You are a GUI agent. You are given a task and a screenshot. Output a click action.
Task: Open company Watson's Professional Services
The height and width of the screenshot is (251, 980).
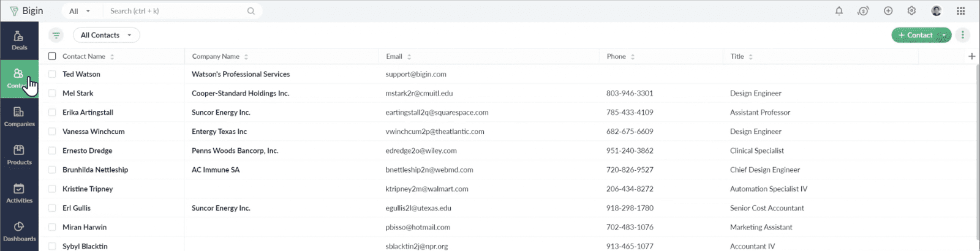click(241, 74)
